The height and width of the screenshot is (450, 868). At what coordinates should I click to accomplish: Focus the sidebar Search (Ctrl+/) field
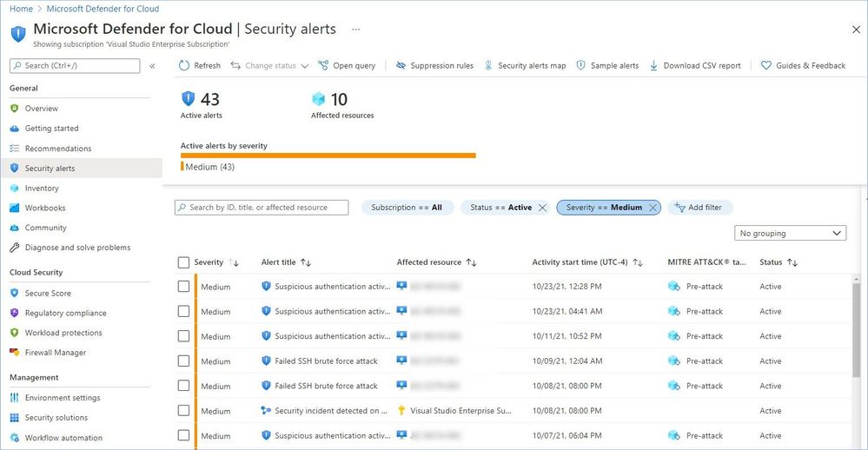[x=75, y=66]
